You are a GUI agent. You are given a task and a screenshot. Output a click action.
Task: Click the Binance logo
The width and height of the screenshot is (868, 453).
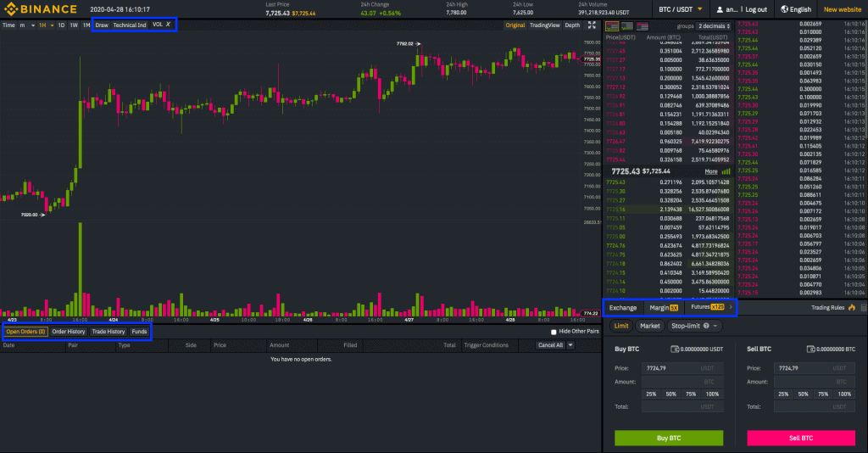point(41,8)
